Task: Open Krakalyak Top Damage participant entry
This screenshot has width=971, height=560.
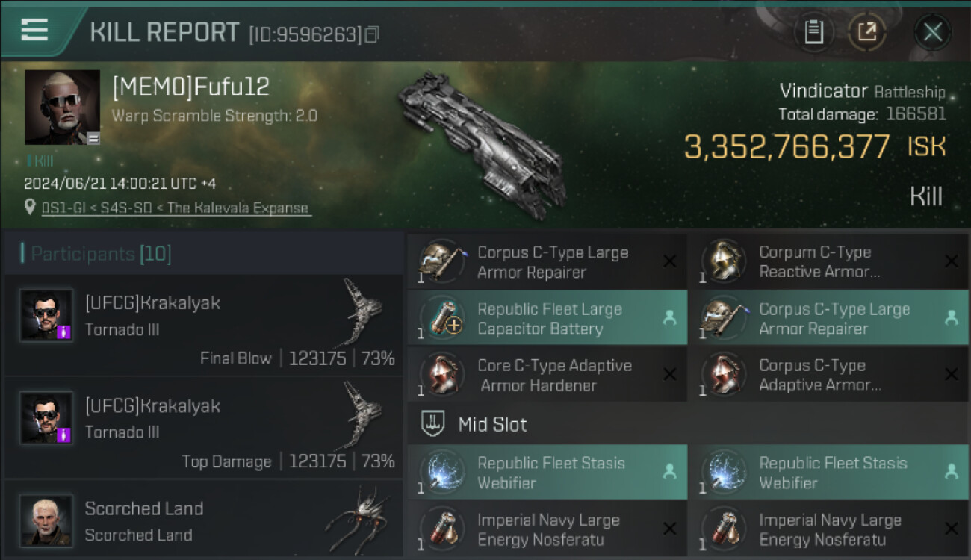Action: click(203, 428)
